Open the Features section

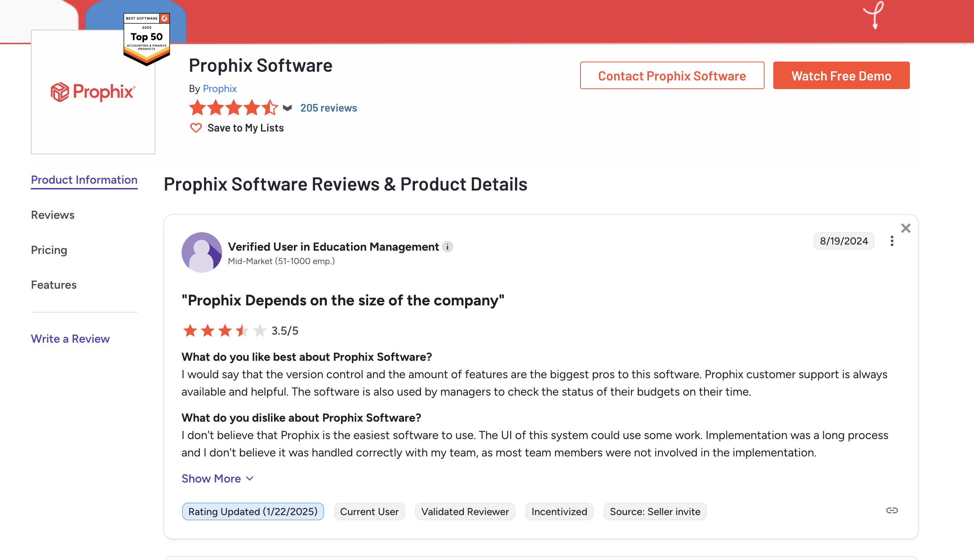54,285
